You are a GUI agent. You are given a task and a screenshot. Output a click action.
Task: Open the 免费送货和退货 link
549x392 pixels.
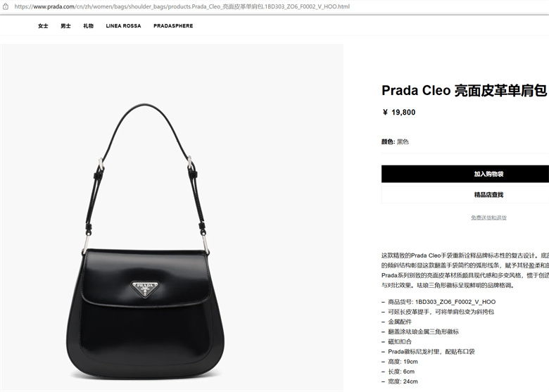click(x=488, y=217)
